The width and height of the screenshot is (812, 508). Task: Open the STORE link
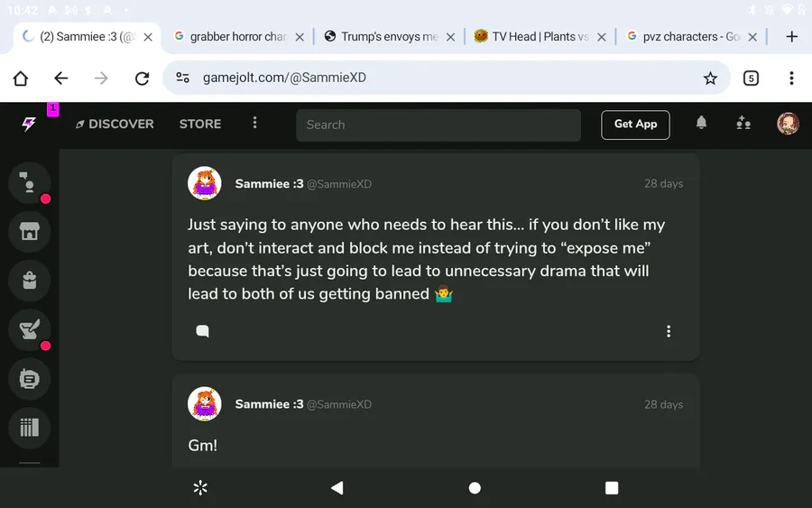click(x=200, y=125)
